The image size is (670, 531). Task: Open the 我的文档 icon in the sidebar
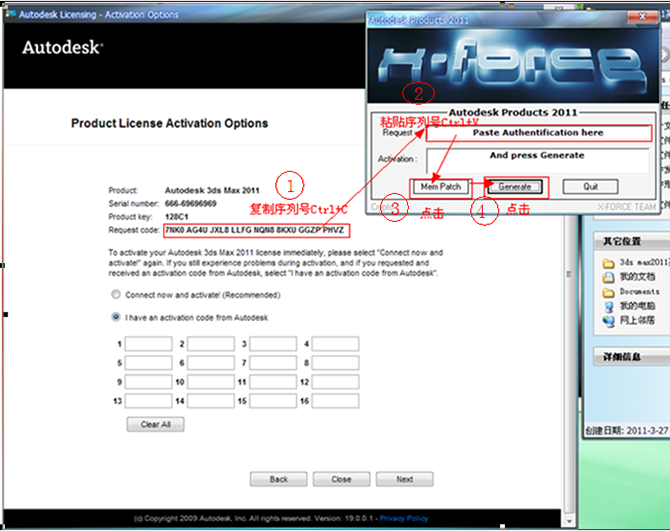point(608,277)
